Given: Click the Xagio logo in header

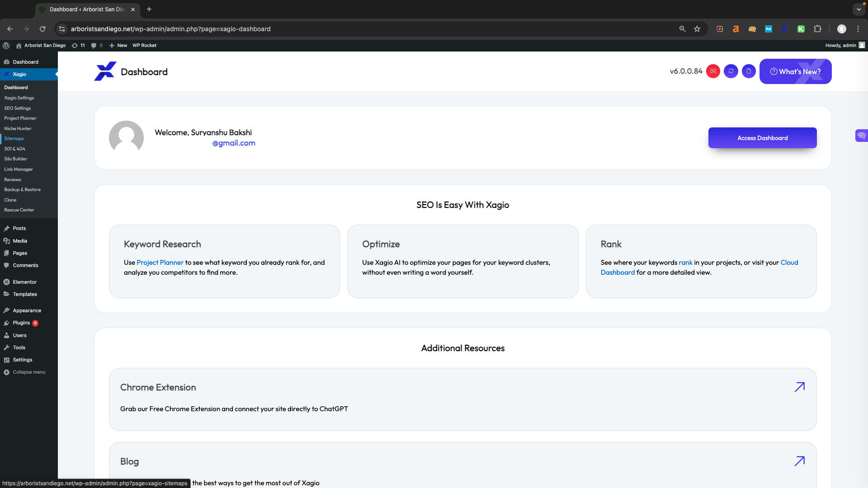Looking at the screenshot, I should pos(105,71).
